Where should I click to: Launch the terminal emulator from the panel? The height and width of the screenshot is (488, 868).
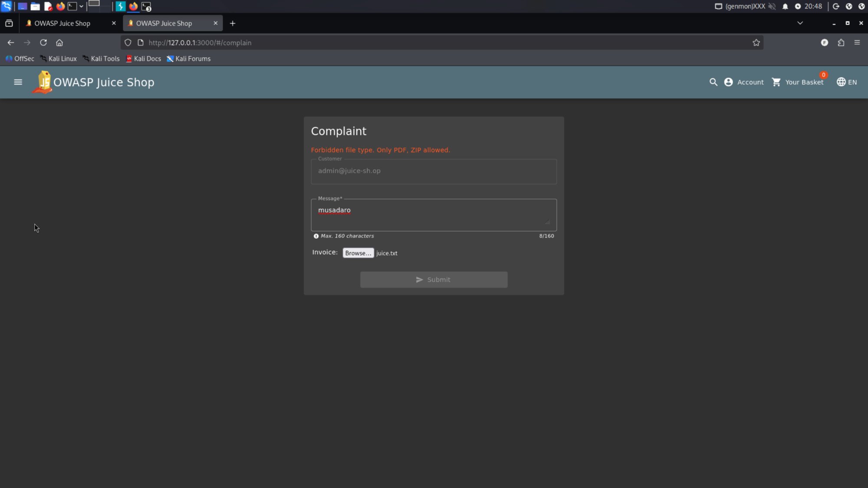pos(72,7)
